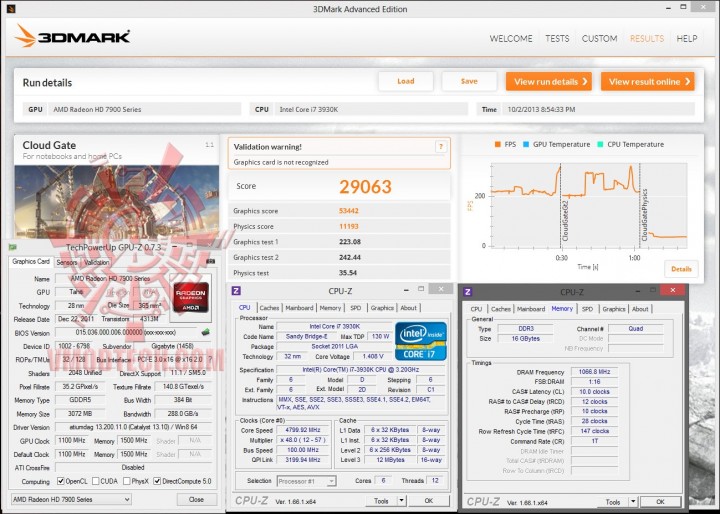
Task: Switch to SPD tab in left CPU-Z
Action: (x=356, y=308)
